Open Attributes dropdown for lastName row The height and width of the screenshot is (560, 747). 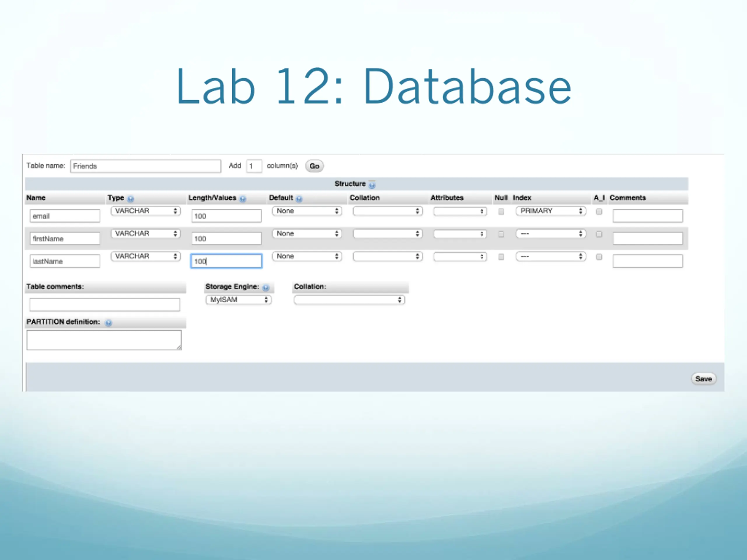point(460,257)
